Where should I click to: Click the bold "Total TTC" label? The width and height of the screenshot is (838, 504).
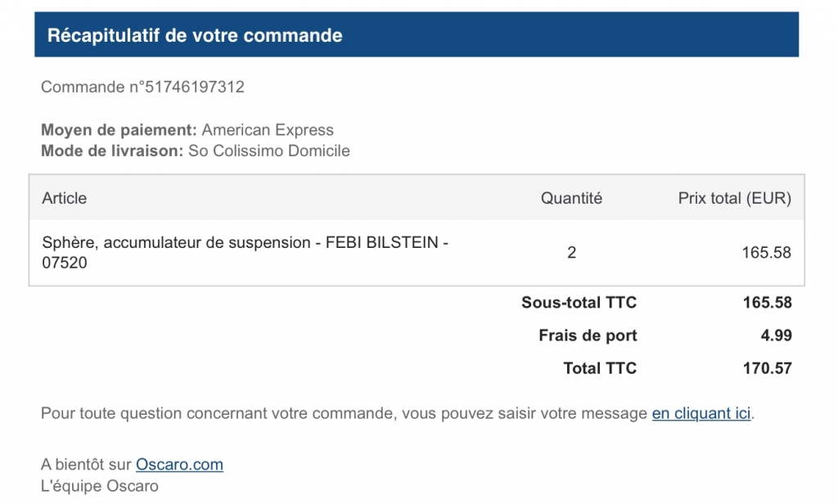pyautogui.click(x=600, y=368)
